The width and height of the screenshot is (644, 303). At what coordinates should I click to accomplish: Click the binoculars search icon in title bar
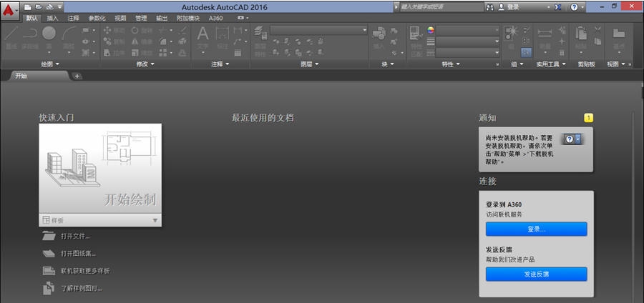click(x=490, y=7)
